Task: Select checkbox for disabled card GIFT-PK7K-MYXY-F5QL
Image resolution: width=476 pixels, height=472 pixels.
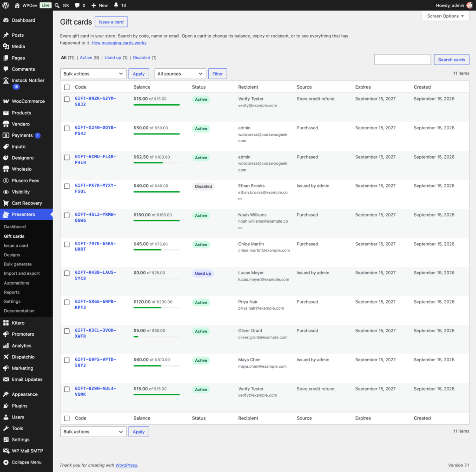Action: point(67,186)
